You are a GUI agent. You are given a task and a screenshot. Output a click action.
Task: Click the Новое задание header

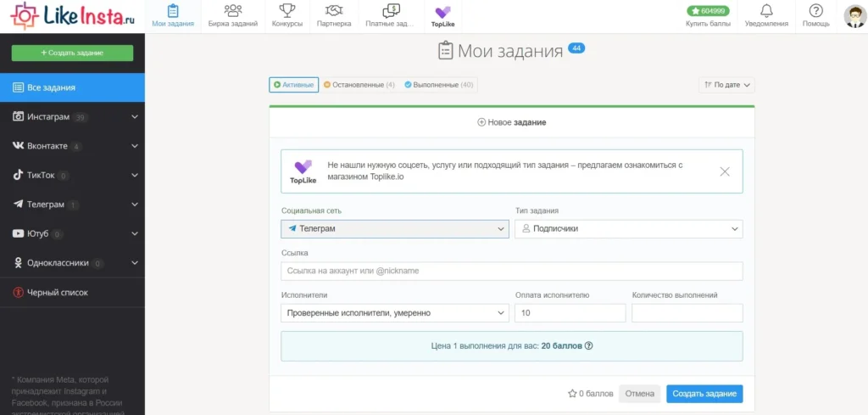[x=511, y=122]
